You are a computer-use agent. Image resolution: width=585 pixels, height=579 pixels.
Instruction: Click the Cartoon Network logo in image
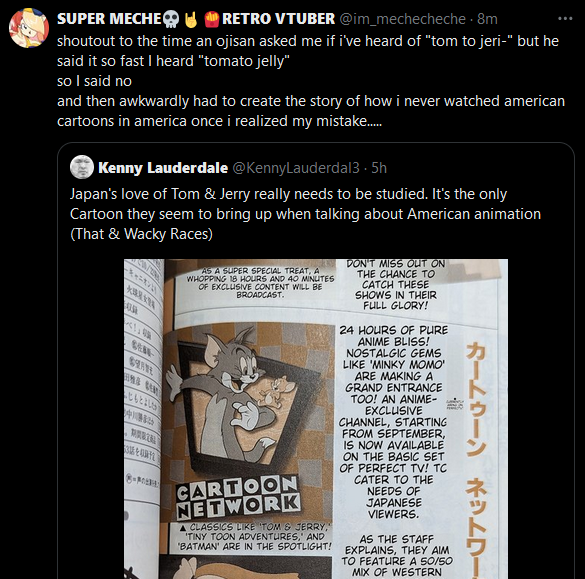(x=238, y=497)
